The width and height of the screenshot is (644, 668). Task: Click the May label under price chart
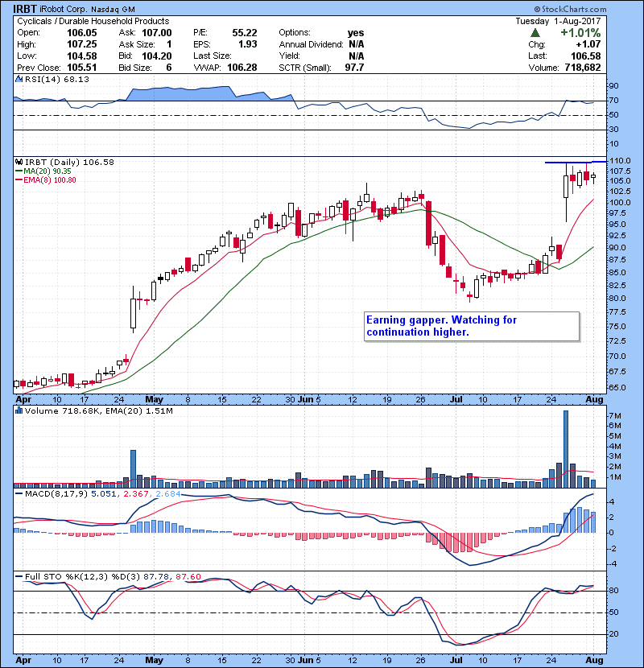click(x=154, y=400)
